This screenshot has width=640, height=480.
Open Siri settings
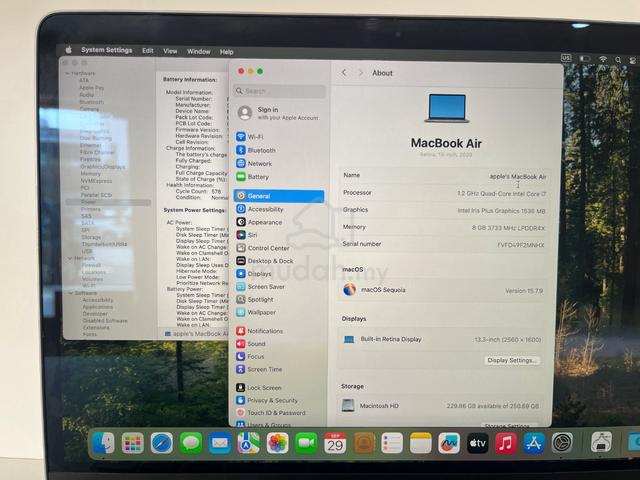pyautogui.click(x=247, y=235)
